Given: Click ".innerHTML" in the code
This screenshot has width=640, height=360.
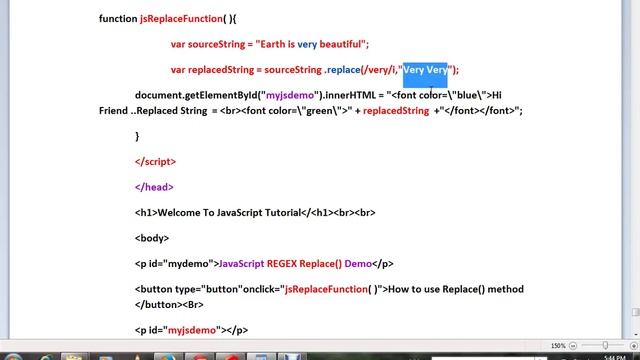Looking at the screenshot, I should point(349,95).
